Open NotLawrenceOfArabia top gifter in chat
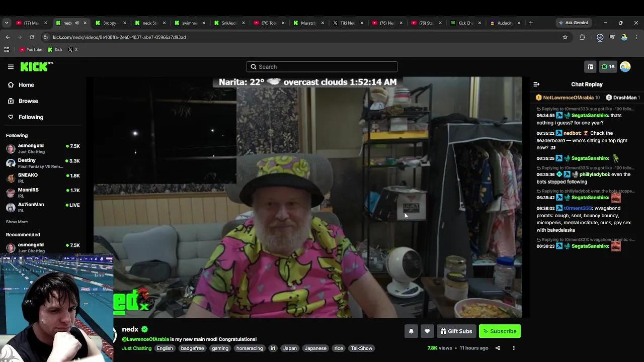644x362 pixels. [568, 98]
